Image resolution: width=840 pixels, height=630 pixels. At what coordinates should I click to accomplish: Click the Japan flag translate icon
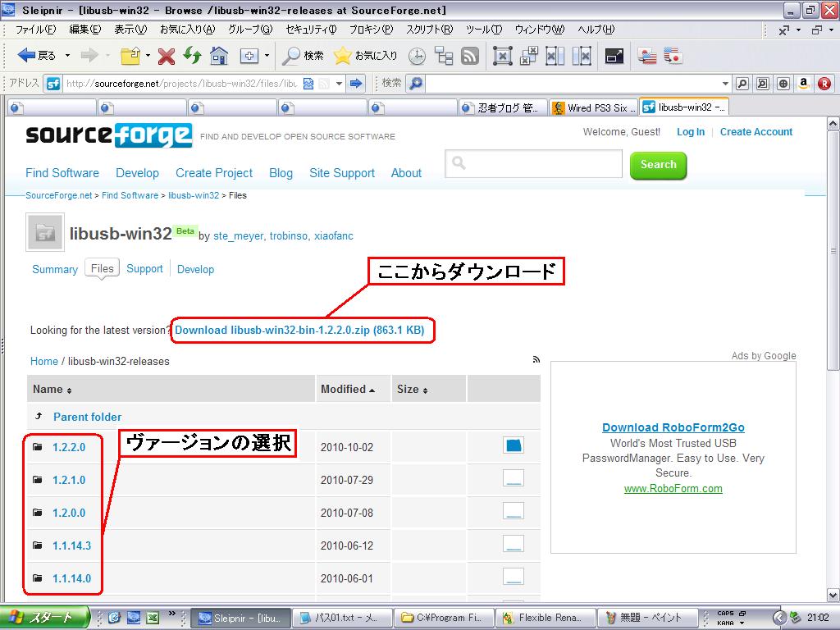(673, 56)
